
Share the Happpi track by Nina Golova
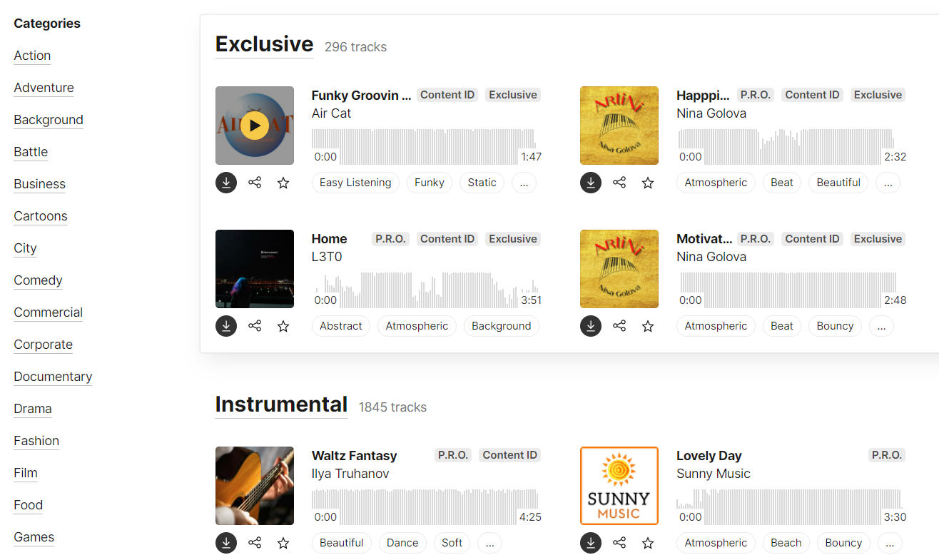(619, 183)
